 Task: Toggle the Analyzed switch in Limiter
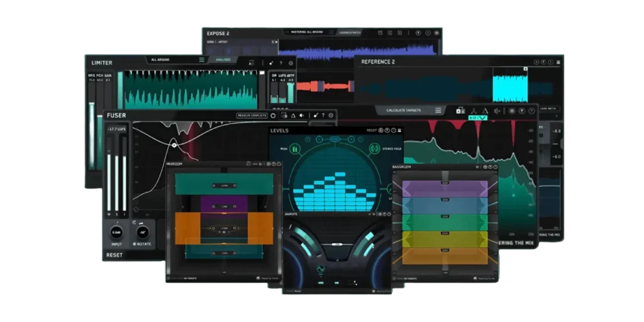[x=223, y=60]
